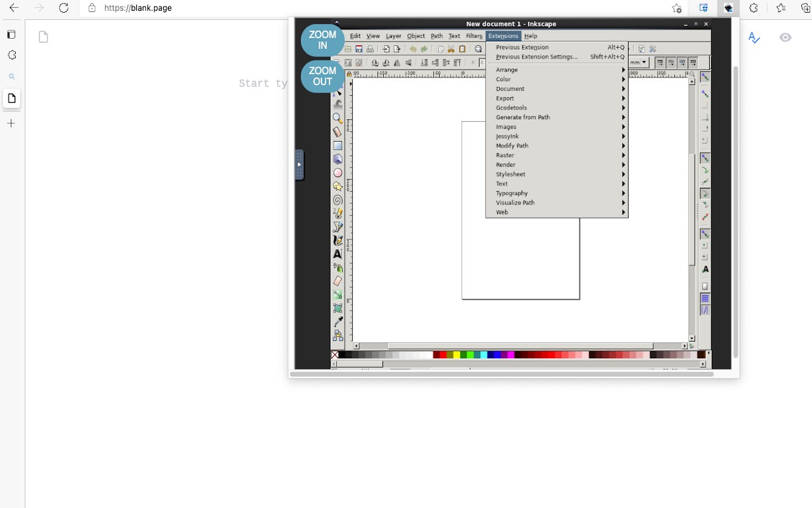Open the Filters menu
The height and width of the screenshot is (508, 812).
(x=474, y=36)
